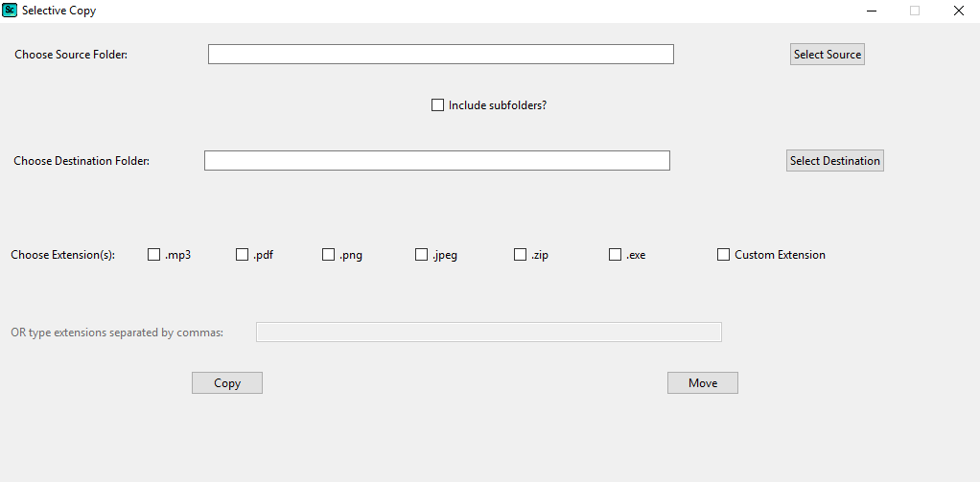This screenshot has height=482, width=980.
Task: Click the Select Source button
Action: (827, 55)
